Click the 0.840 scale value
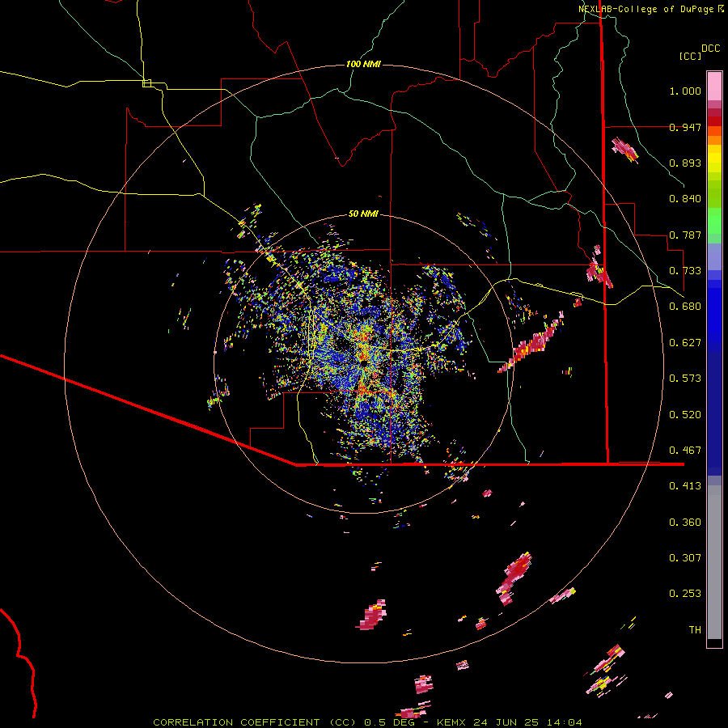This screenshot has height=728, width=728. pyautogui.click(x=685, y=199)
